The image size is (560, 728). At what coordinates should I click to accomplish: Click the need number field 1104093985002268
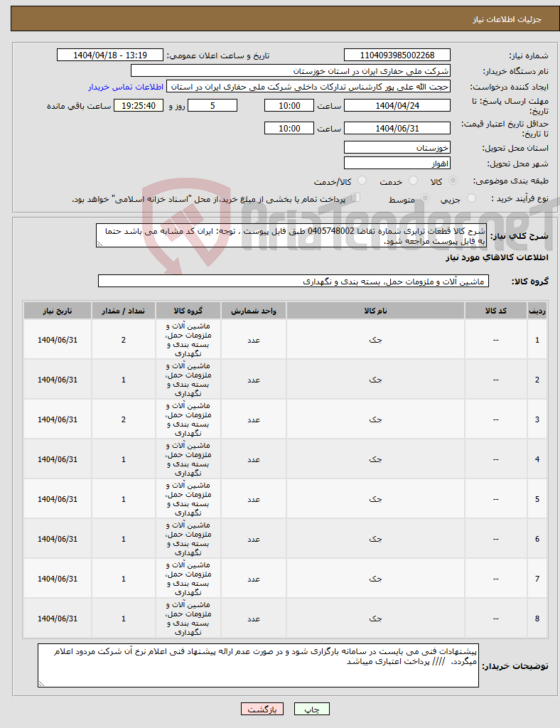(x=397, y=55)
